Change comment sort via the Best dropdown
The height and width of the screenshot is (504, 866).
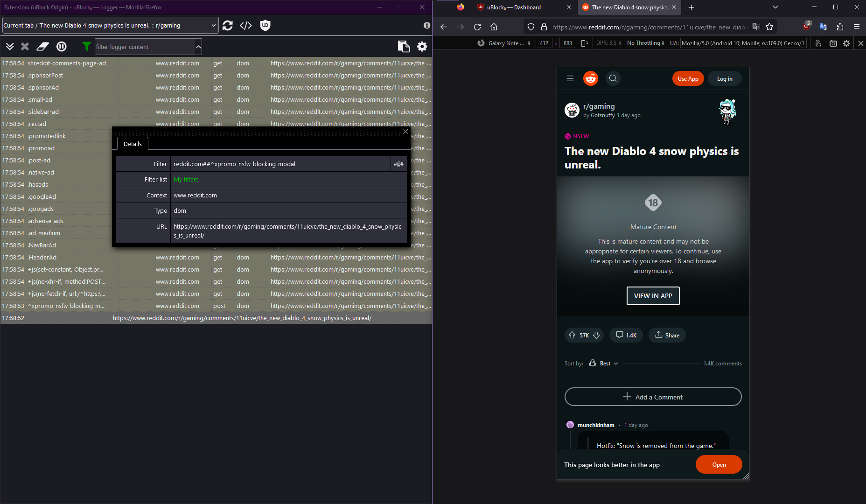click(605, 363)
